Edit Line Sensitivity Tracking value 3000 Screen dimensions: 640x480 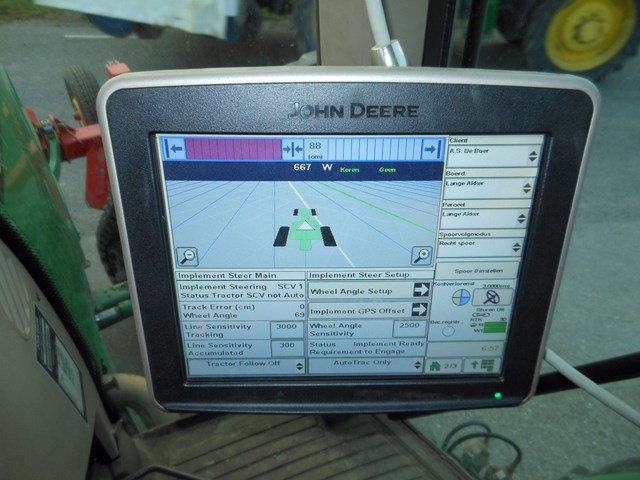pyautogui.click(x=285, y=327)
